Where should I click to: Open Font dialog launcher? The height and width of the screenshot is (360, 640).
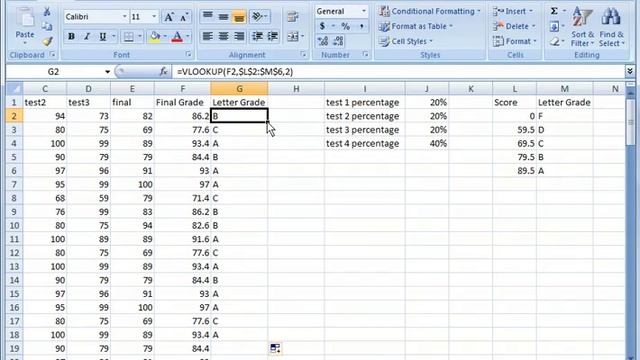pos(188,54)
